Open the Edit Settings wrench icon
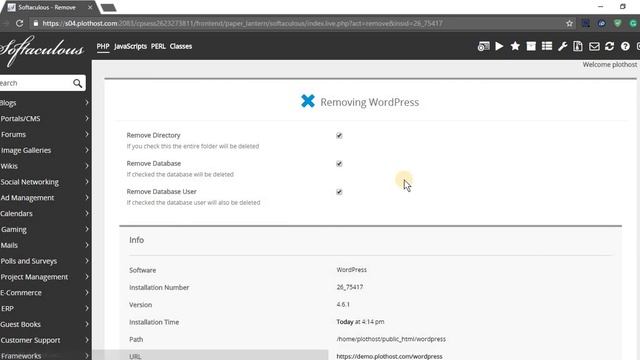640x360 pixels. (x=562, y=47)
